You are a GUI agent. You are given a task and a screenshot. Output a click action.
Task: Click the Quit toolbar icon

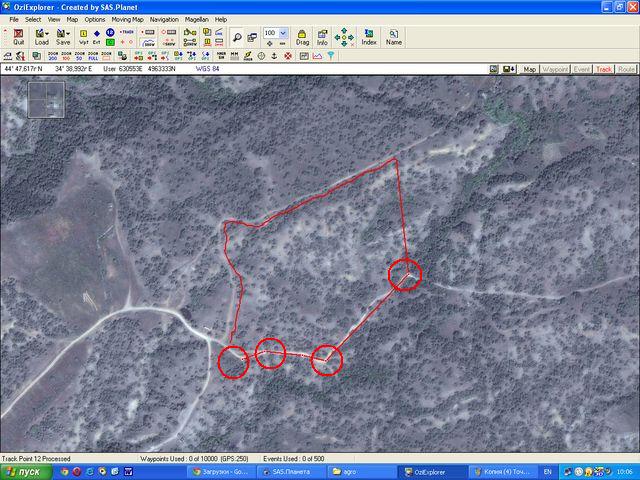[18, 37]
